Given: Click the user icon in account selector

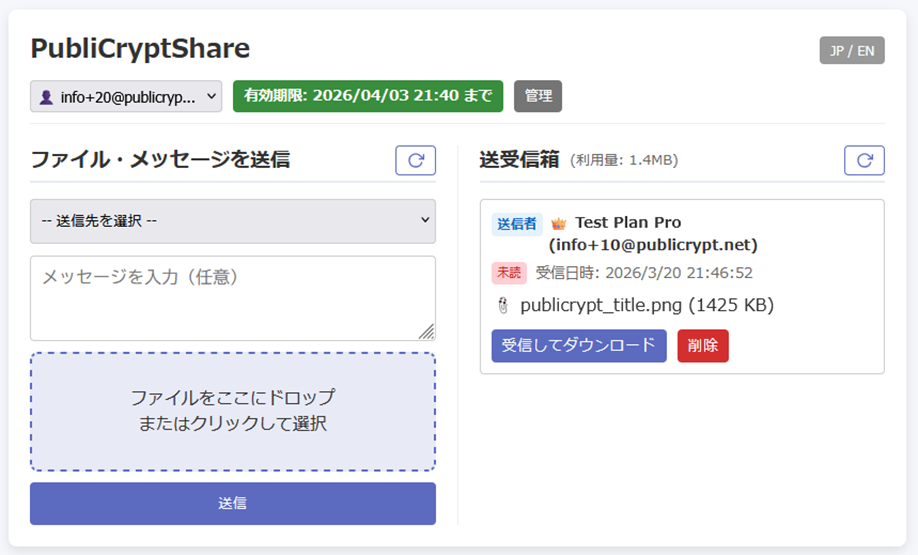Looking at the screenshot, I should click(x=45, y=97).
